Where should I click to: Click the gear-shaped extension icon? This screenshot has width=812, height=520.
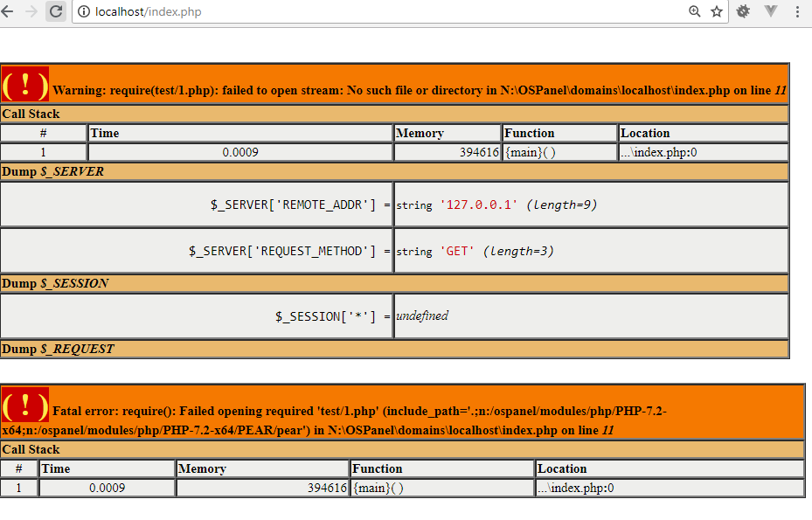tap(743, 11)
